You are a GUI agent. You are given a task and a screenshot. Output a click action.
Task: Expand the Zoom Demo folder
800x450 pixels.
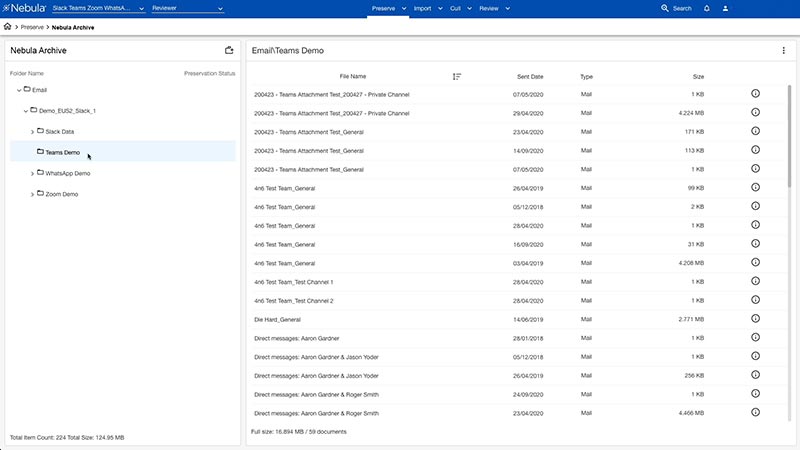(x=32, y=195)
